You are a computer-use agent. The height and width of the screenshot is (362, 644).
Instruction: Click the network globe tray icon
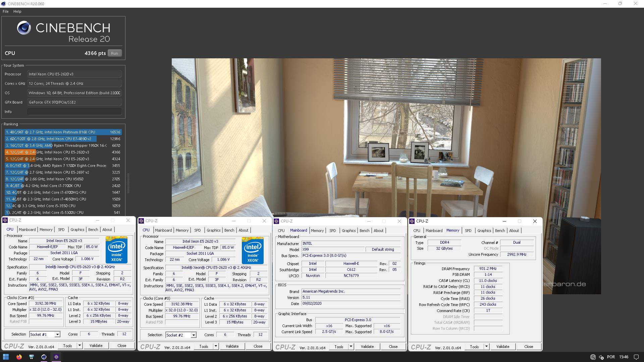point(593,357)
